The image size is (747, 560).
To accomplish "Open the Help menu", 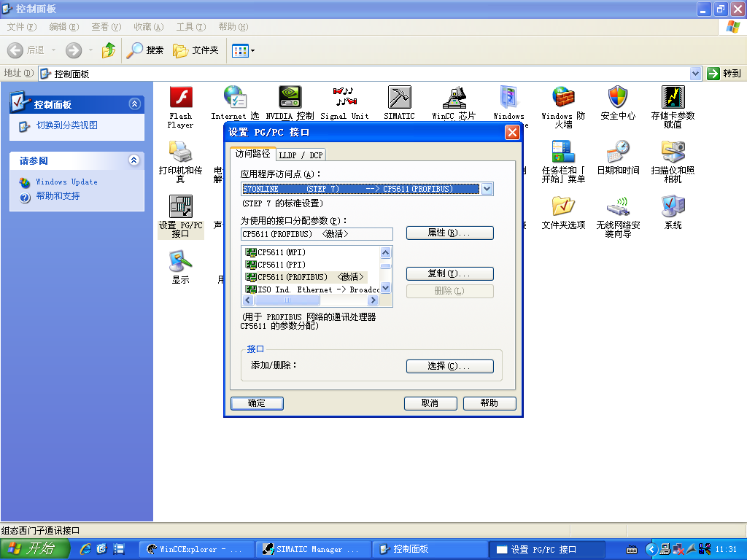I will coord(233,27).
